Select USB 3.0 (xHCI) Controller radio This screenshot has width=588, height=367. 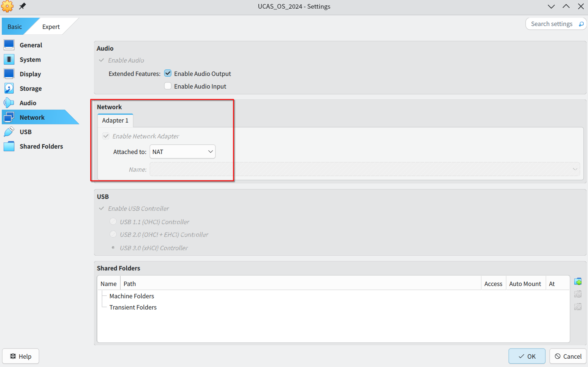point(113,248)
